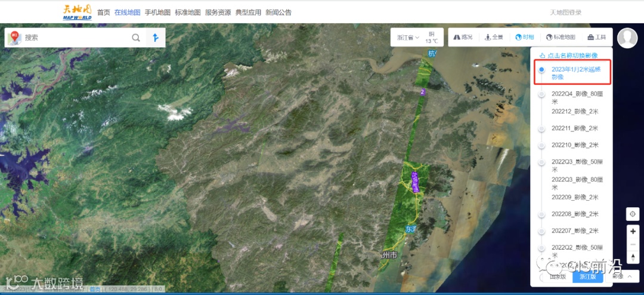Go to 服务资源 in top menu
This screenshot has height=295, width=644.
coord(218,13)
